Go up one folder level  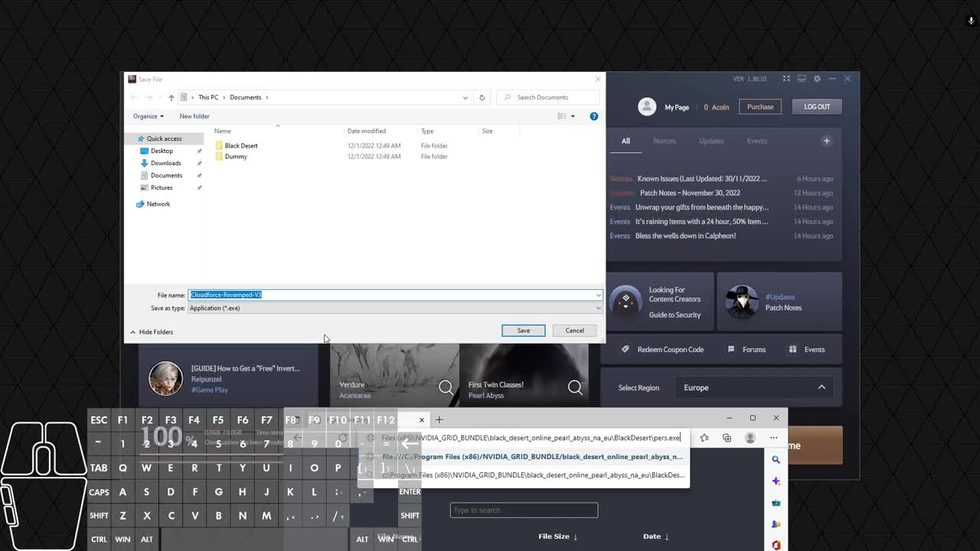171,97
